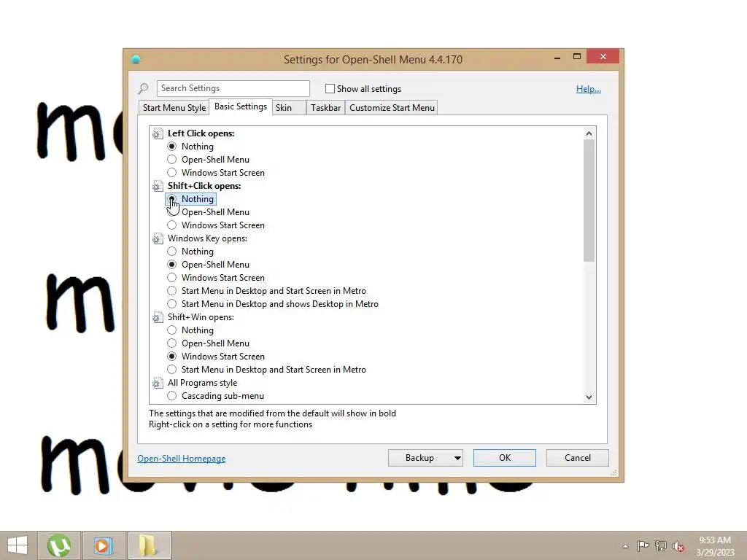Click the Windows Key opens: heading
This screenshot has width=747, height=560.
(207, 238)
